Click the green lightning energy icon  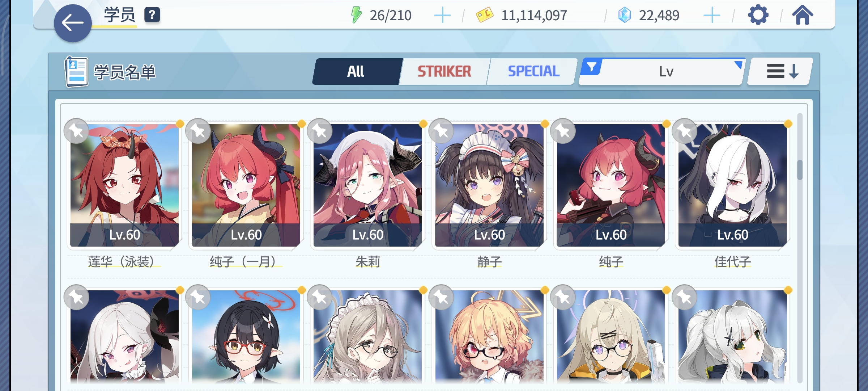click(x=356, y=15)
